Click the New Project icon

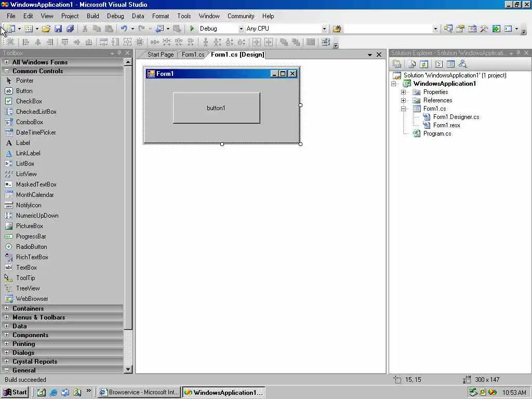pos(11,29)
